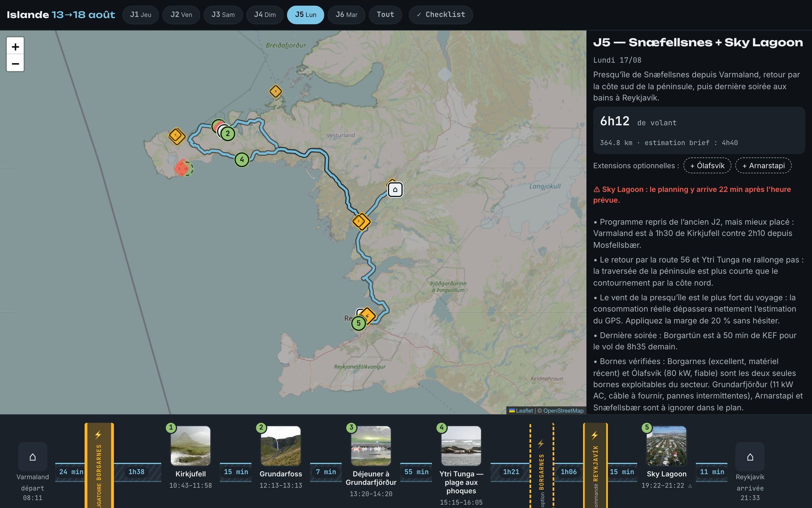Click the map zoom in button

(15, 46)
